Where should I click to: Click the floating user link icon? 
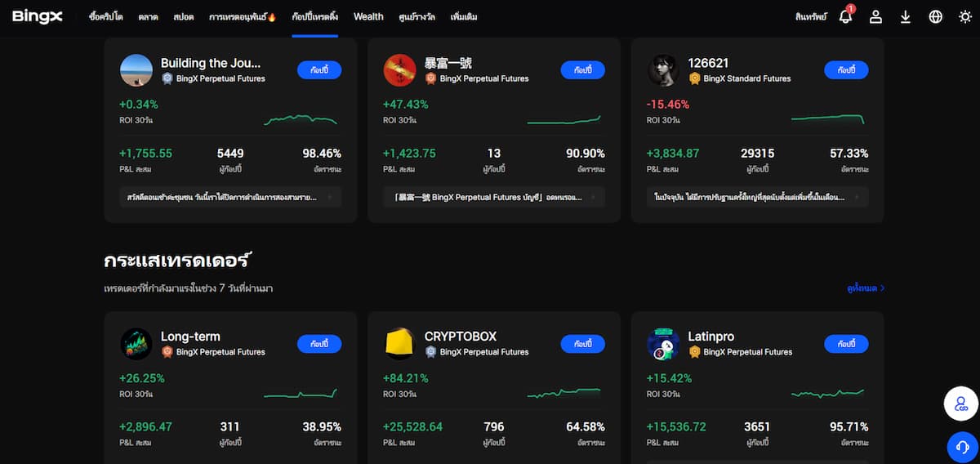[961, 404]
